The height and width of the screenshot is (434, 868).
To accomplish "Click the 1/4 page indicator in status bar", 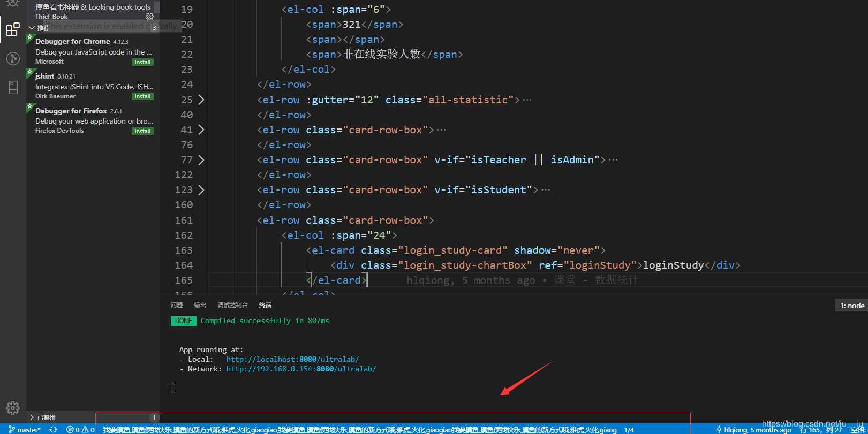I will (629, 430).
